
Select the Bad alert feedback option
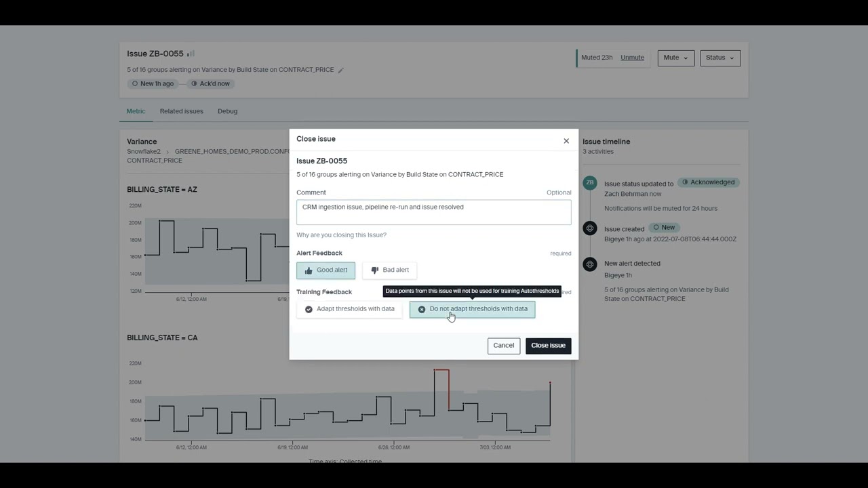[390, 270]
